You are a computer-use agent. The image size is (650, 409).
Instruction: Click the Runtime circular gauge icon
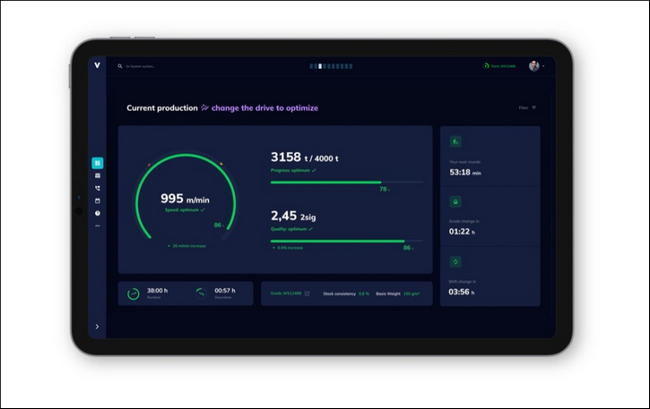133,294
